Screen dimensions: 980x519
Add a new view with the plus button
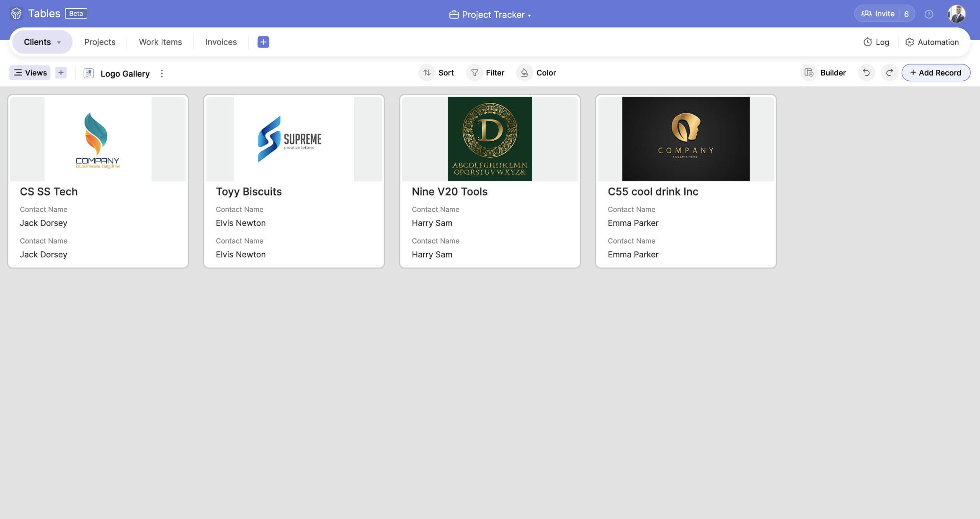click(61, 72)
